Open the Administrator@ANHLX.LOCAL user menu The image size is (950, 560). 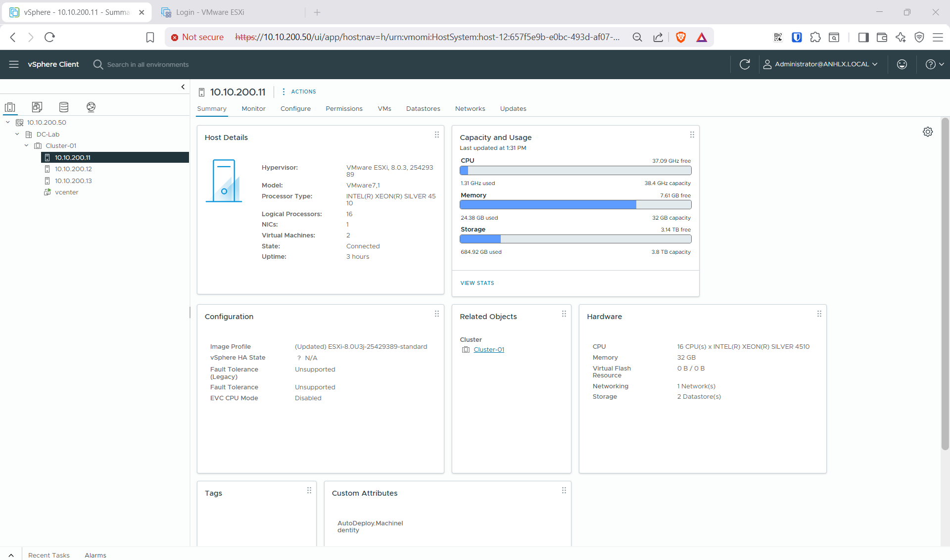coord(821,64)
